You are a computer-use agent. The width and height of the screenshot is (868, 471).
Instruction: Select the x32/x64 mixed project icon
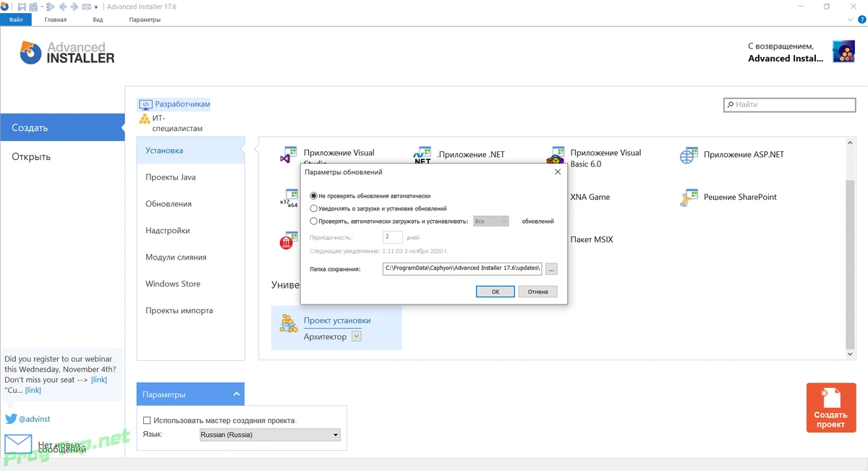[x=289, y=198]
